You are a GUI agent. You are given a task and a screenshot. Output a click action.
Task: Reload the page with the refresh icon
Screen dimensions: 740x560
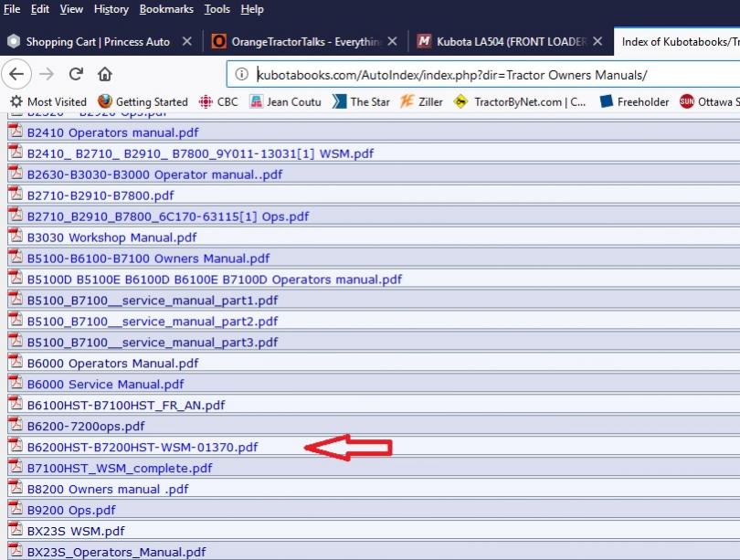point(76,74)
